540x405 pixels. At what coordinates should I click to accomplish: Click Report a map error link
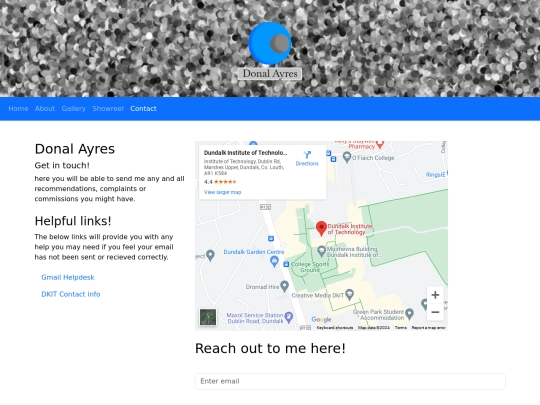point(429,328)
